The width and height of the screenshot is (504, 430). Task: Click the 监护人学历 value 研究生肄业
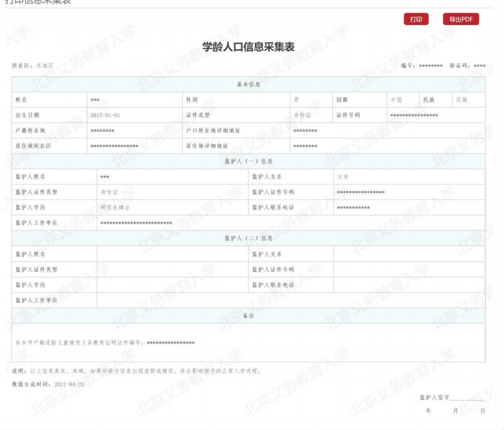coord(115,208)
